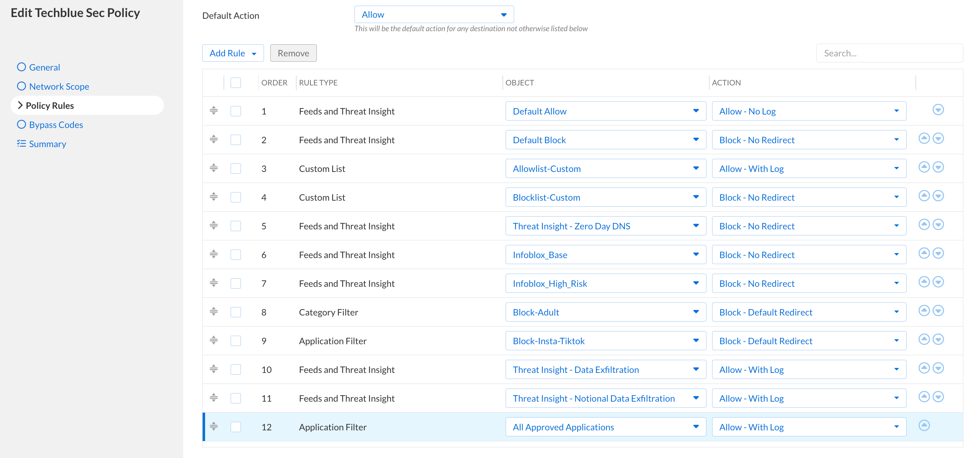The height and width of the screenshot is (458, 980).
Task: Check the select-all header checkbox
Action: (x=236, y=83)
